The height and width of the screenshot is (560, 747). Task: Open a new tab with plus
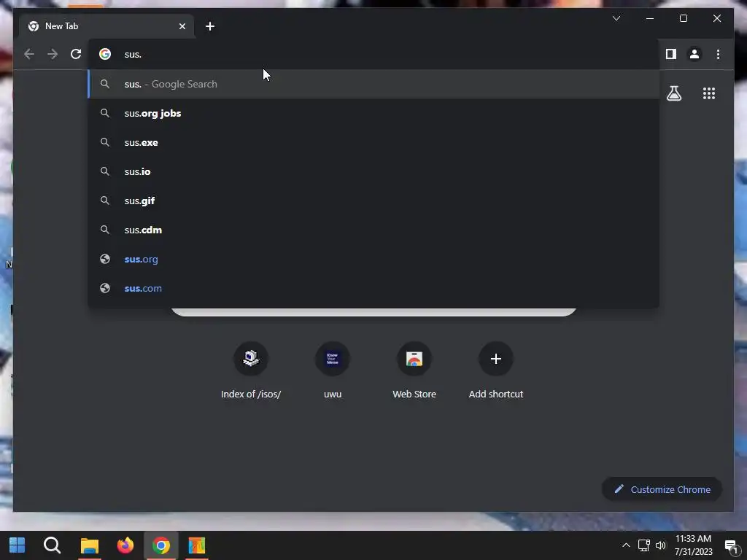pyautogui.click(x=210, y=26)
